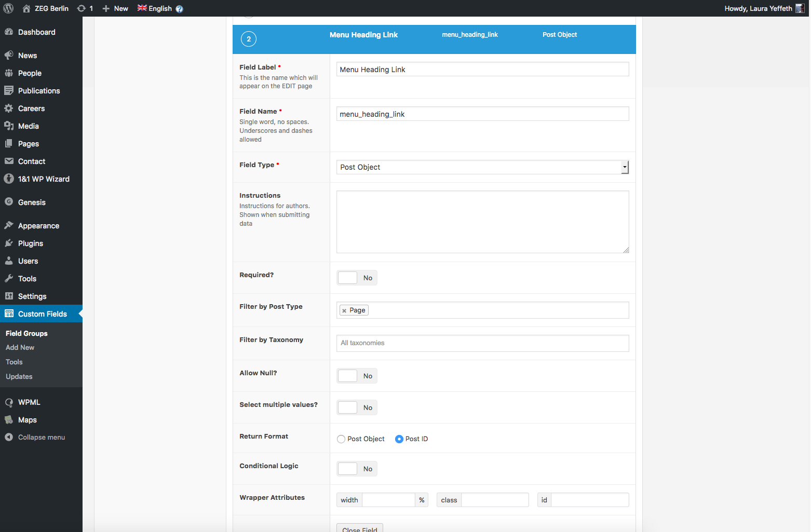Select Post Object return format radio
Image resolution: width=811 pixels, height=532 pixels.
(341, 439)
